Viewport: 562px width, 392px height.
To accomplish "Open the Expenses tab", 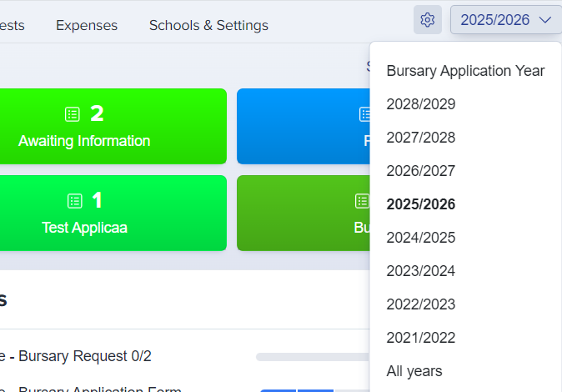I will coord(87,25).
